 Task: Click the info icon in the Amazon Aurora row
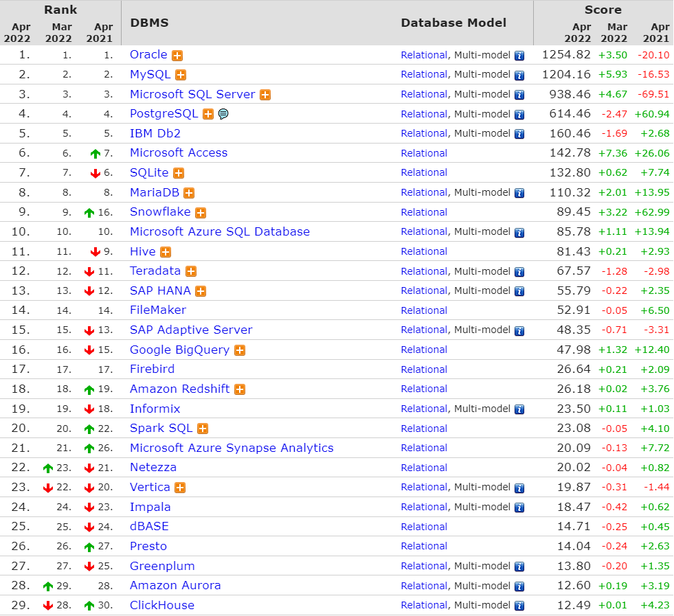[519, 586]
